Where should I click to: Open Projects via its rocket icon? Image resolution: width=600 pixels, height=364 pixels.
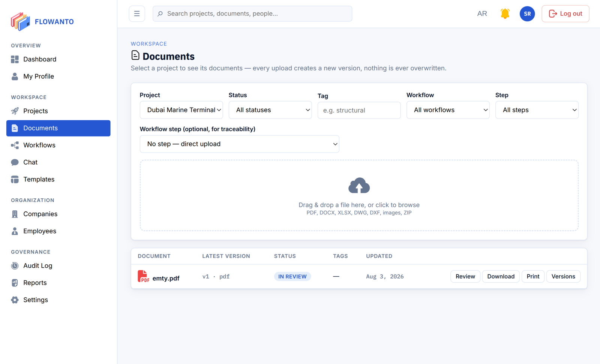(x=15, y=111)
